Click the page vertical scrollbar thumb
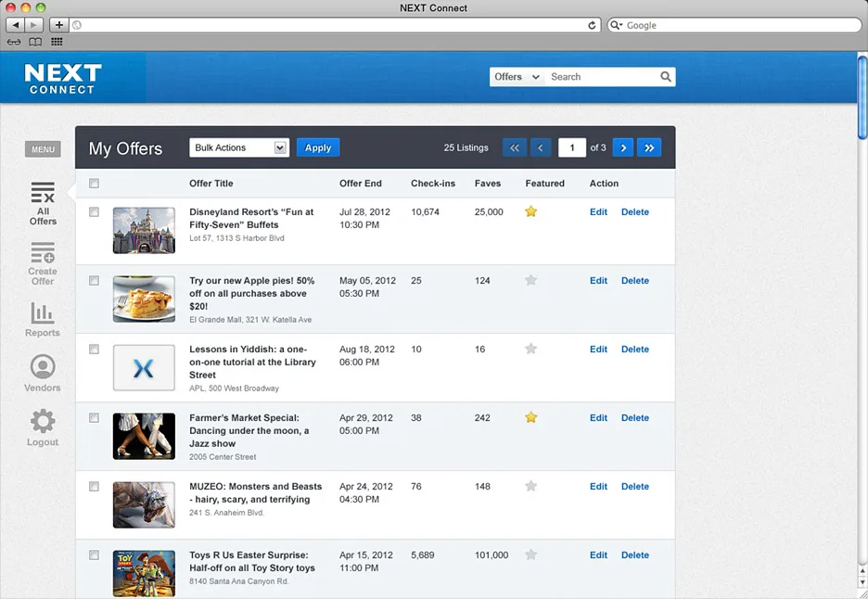 pyautogui.click(x=862, y=96)
